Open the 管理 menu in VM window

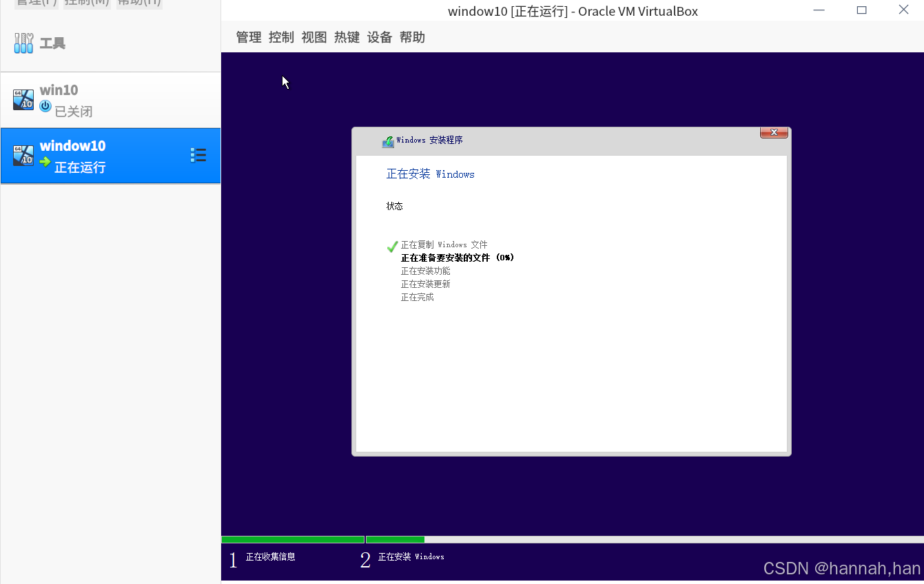coord(249,37)
